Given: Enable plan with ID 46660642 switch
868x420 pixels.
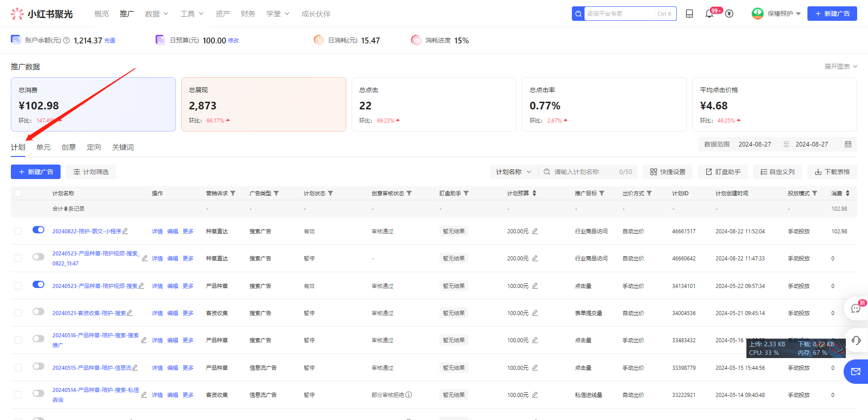Looking at the screenshot, I should click(38, 257).
